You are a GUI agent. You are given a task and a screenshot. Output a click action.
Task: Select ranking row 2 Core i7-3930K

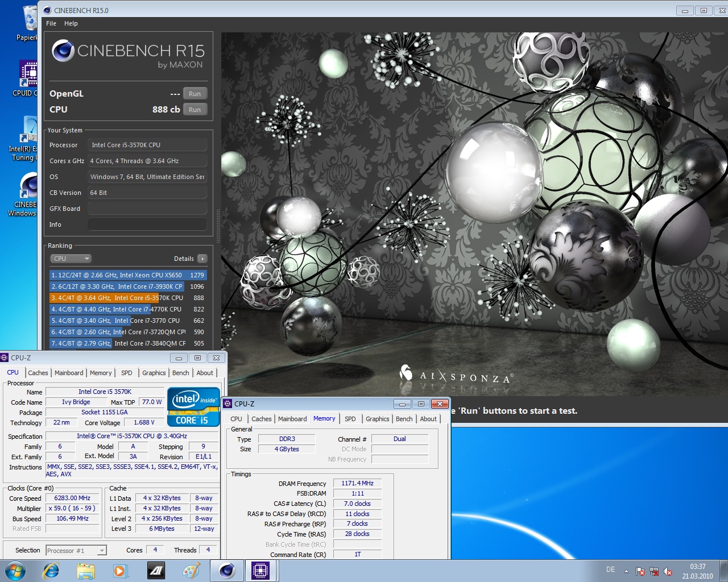click(x=128, y=286)
